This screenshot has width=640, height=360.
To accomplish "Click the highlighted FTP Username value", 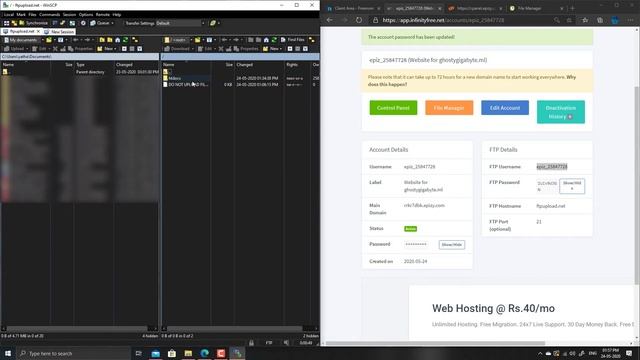I will point(552,167).
